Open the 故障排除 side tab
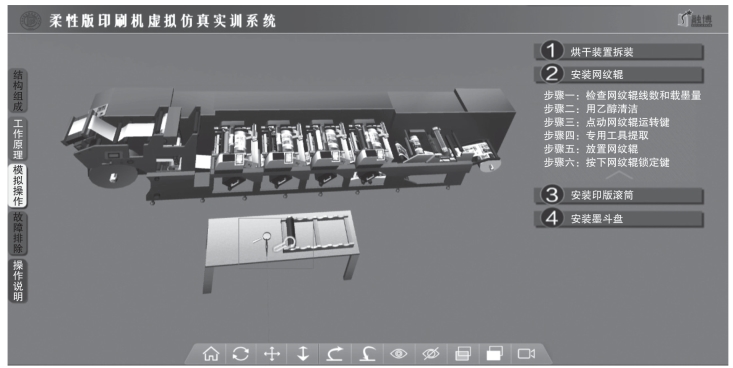 [18, 233]
